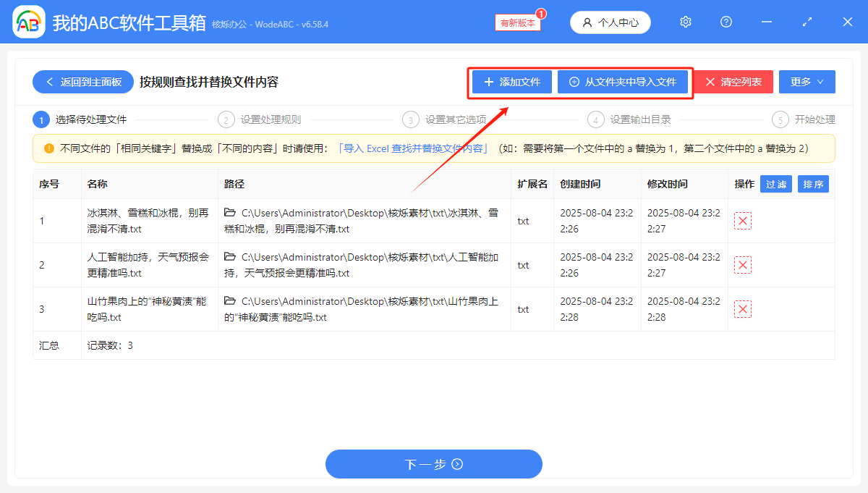Delete the 山竹果肉 row using the X icon
Screen dimensions: 868x493
[x=743, y=309]
